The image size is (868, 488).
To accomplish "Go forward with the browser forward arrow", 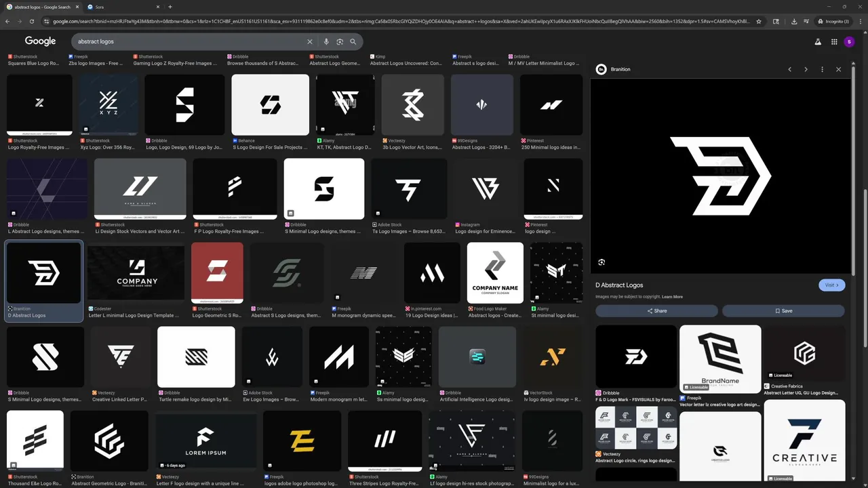I will [20, 21].
